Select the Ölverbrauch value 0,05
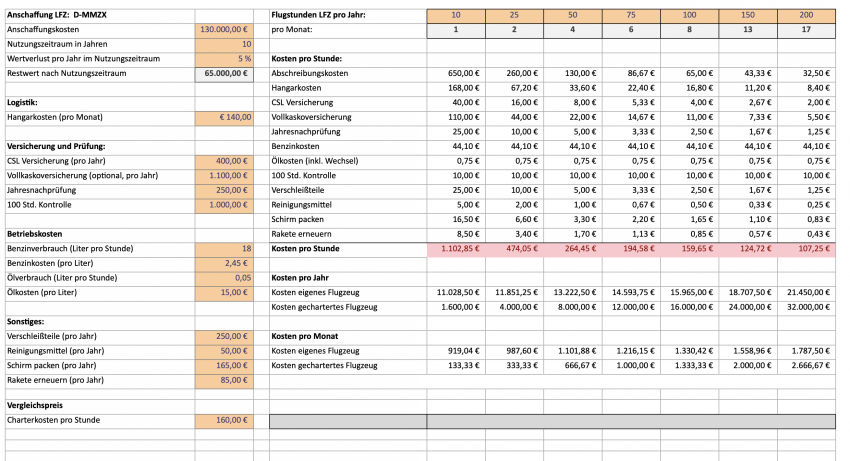 224,277
